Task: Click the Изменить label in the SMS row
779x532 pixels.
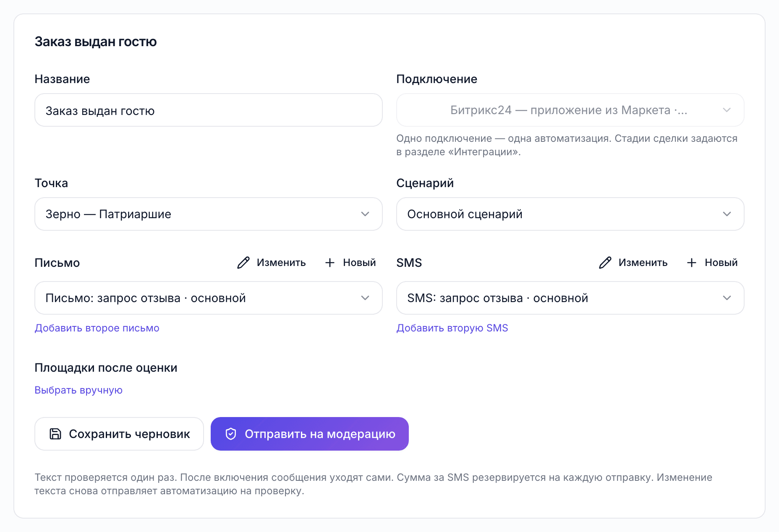Action: pyautogui.click(x=643, y=263)
